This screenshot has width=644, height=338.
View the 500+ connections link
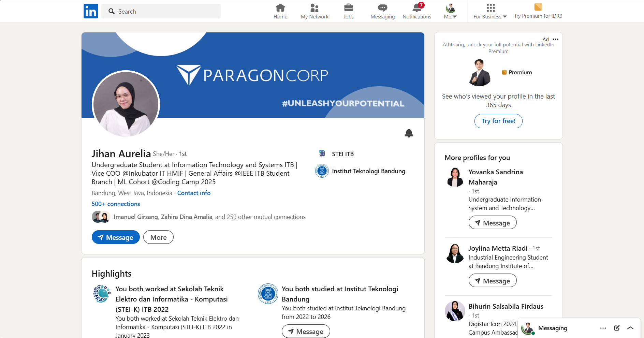click(x=116, y=204)
